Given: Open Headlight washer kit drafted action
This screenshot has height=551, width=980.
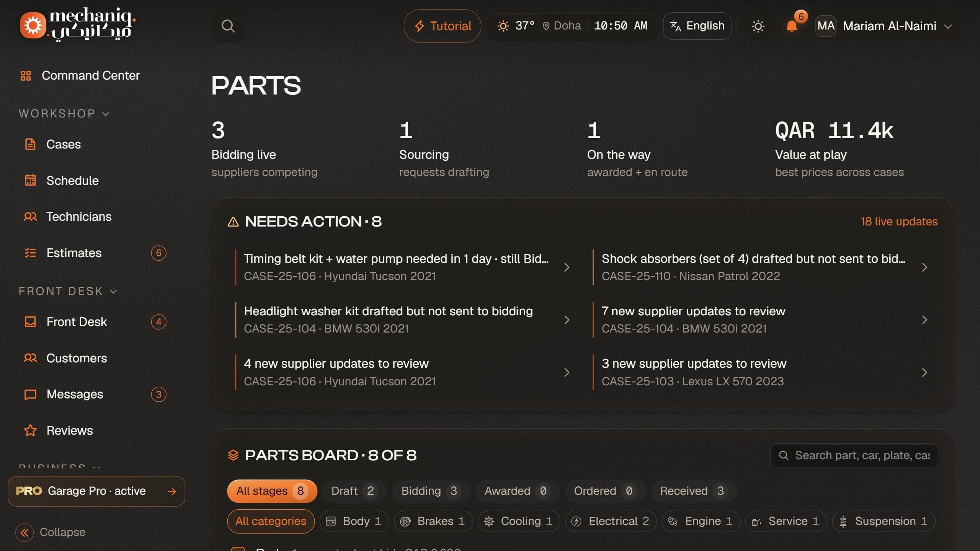Looking at the screenshot, I should pos(403,320).
